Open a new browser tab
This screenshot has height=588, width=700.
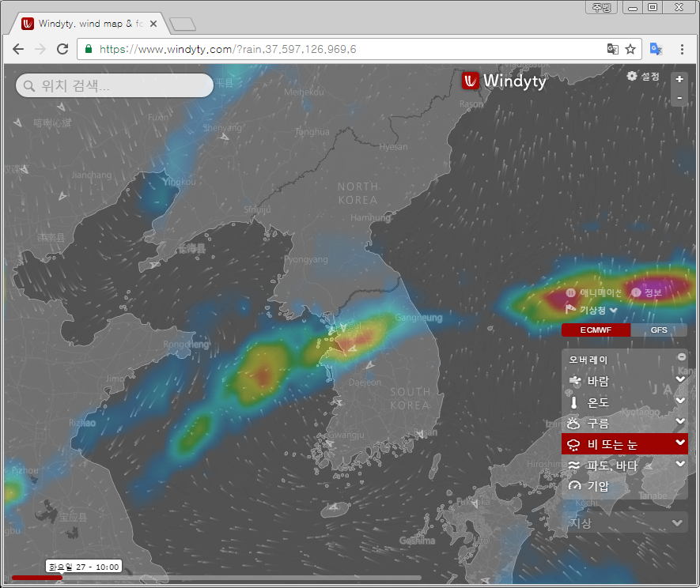click(x=183, y=24)
